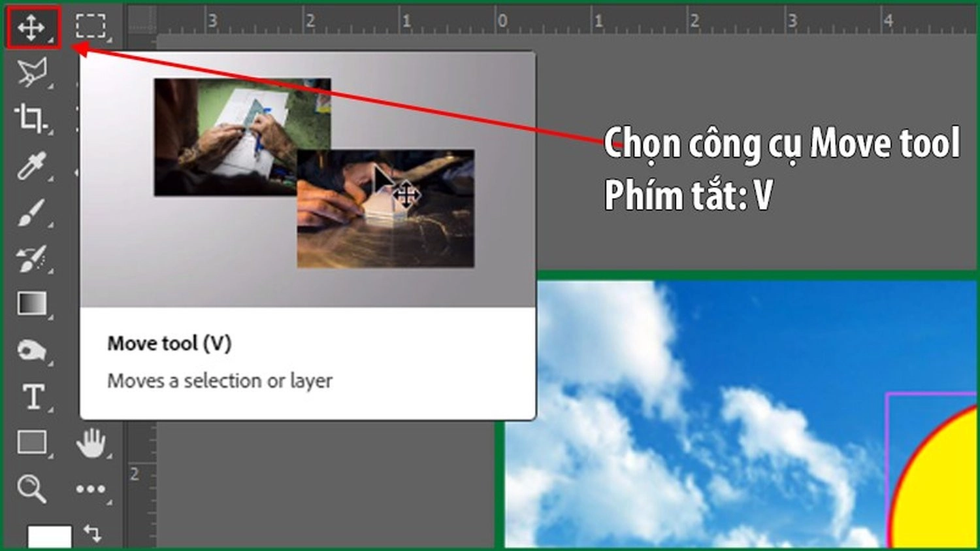Select the History Brush tool

point(31,259)
